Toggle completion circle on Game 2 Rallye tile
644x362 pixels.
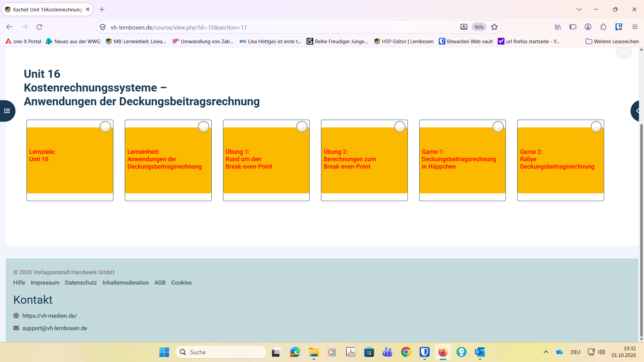(596, 127)
